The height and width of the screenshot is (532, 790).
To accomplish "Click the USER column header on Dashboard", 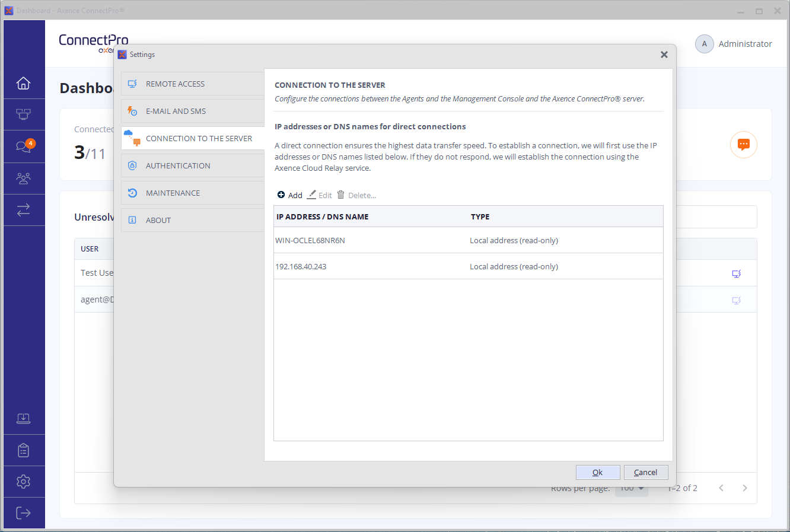I will [90, 249].
